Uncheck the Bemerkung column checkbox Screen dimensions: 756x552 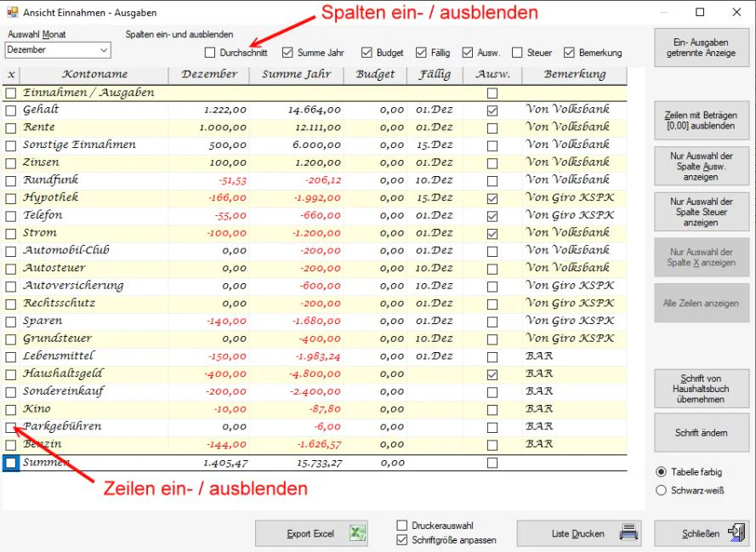coord(569,53)
